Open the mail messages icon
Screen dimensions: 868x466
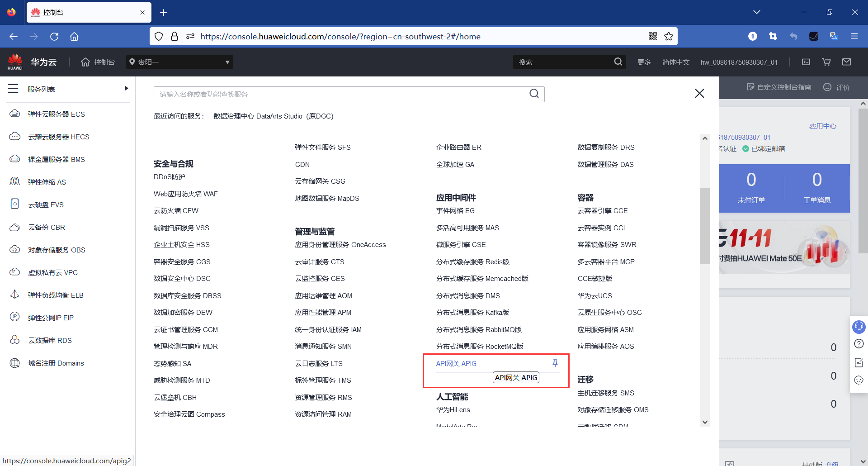tap(847, 62)
